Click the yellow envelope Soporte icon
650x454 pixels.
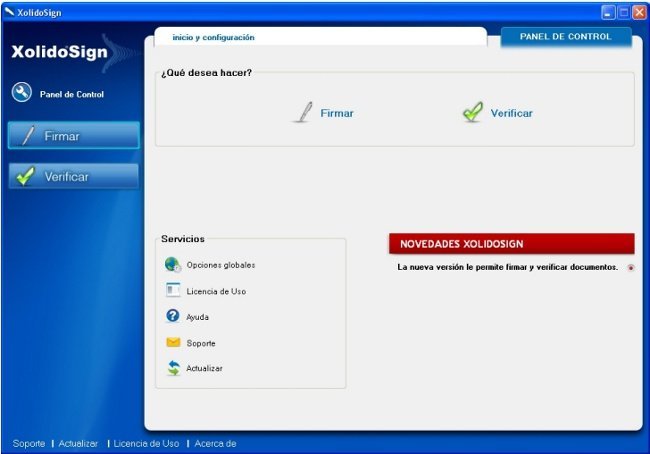(173, 342)
